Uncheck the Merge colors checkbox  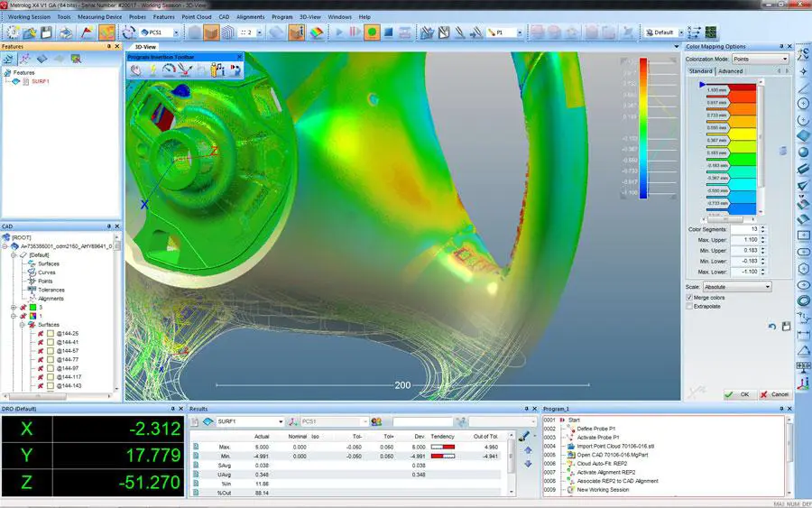point(689,297)
